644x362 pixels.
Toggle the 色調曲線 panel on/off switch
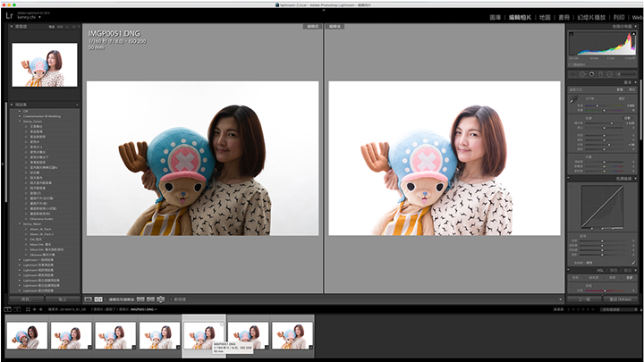(569, 178)
